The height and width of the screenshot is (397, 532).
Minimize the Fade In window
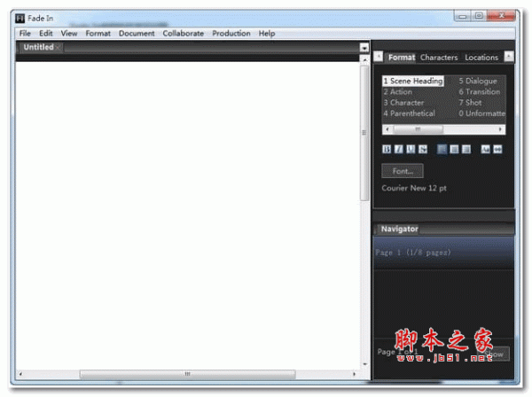coord(463,16)
